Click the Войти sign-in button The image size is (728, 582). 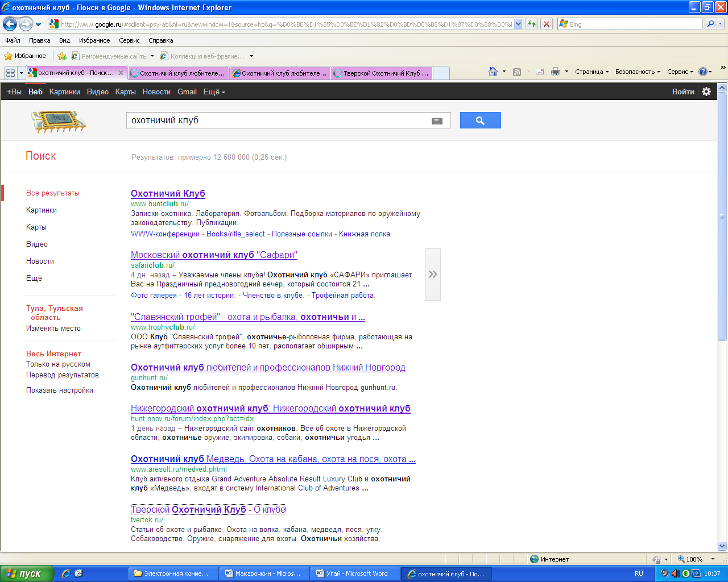(x=683, y=92)
